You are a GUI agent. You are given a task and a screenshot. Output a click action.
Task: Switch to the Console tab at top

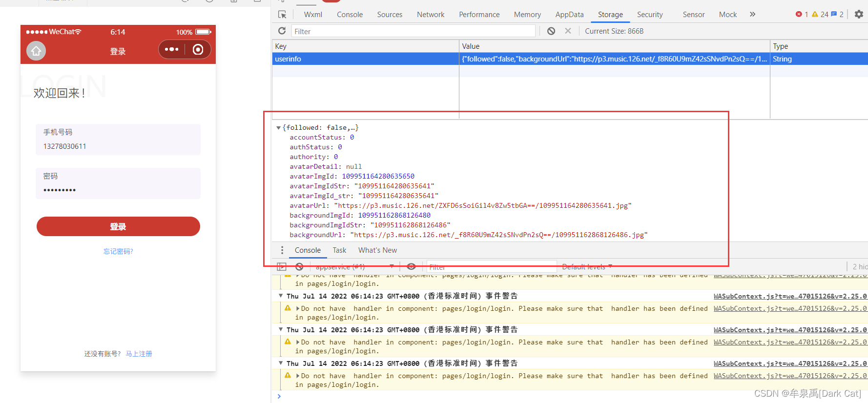350,15
